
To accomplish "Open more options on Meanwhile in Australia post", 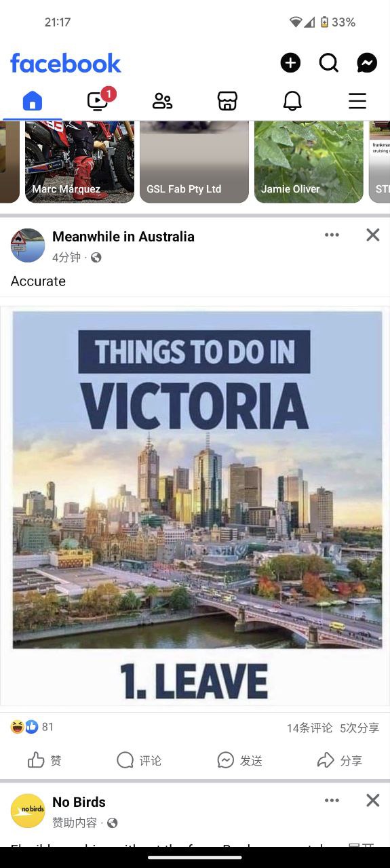I will [x=332, y=235].
